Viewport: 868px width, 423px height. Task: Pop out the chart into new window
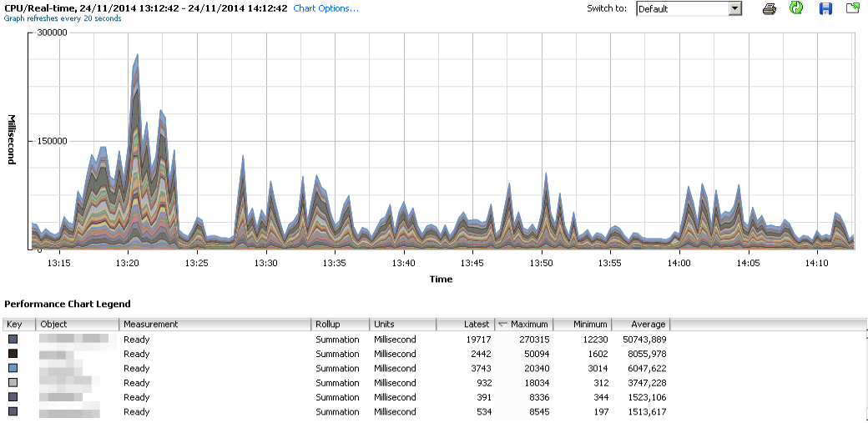[852, 8]
